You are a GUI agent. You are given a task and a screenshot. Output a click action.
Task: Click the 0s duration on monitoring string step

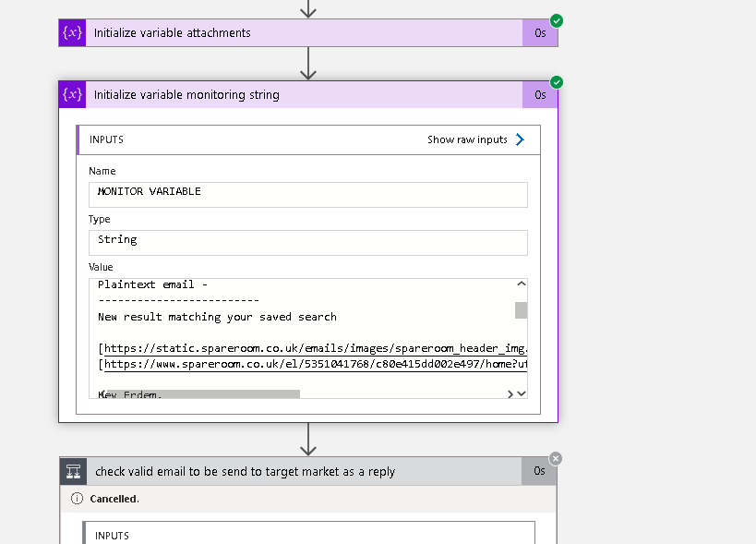(540, 94)
